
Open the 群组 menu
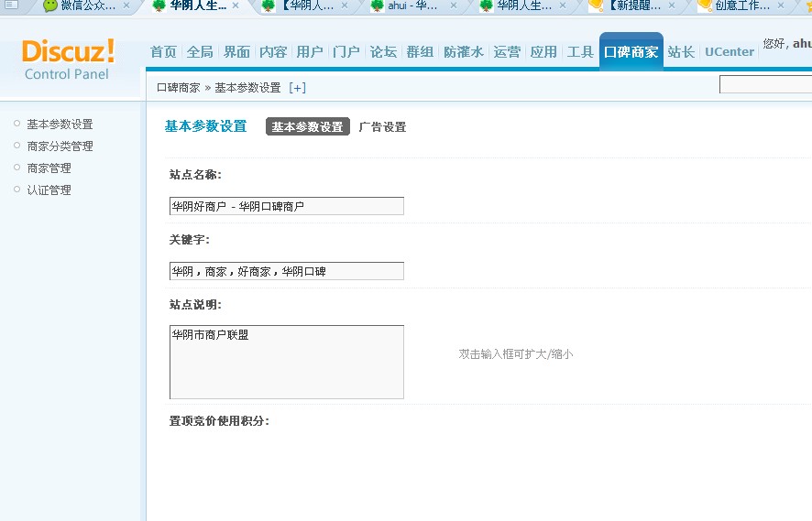coord(420,52)
